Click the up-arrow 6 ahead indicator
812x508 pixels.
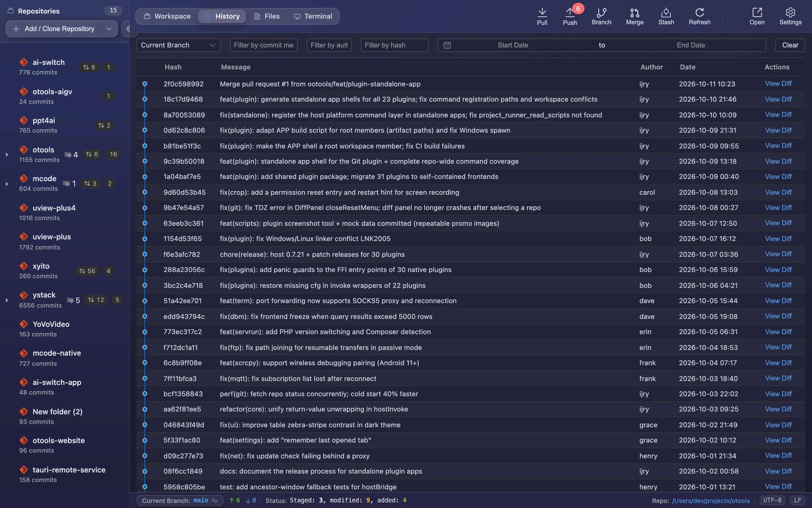coord(235,500)
